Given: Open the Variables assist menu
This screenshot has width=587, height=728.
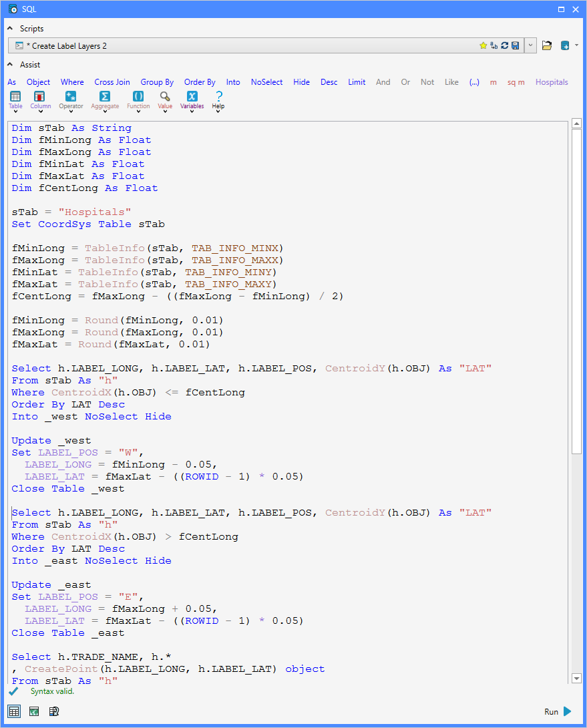Looking at the screenshot, I should pos(192,102).
